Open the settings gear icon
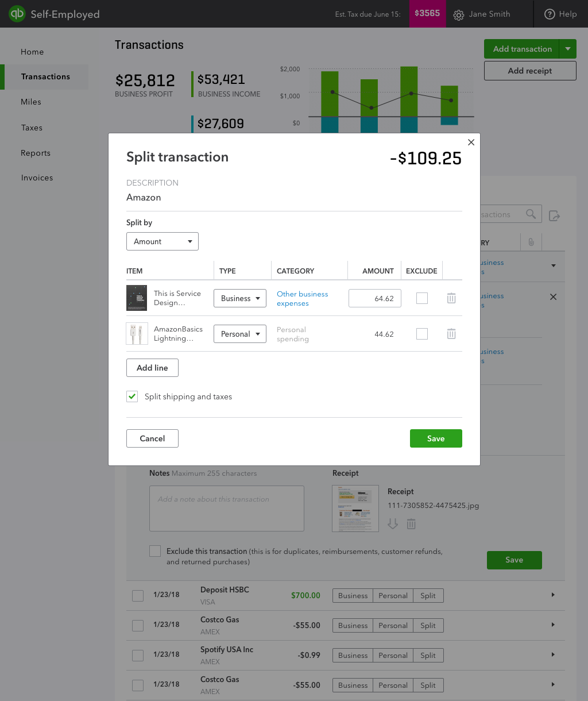The width and height of the screenshot is (588, 701). point(458,15)
